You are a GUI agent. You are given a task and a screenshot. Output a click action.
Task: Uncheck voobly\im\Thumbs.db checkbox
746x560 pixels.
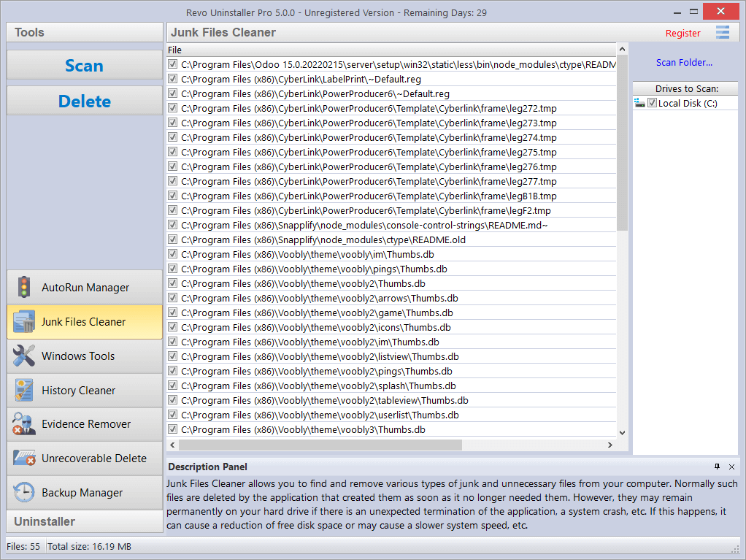(173, 254)
